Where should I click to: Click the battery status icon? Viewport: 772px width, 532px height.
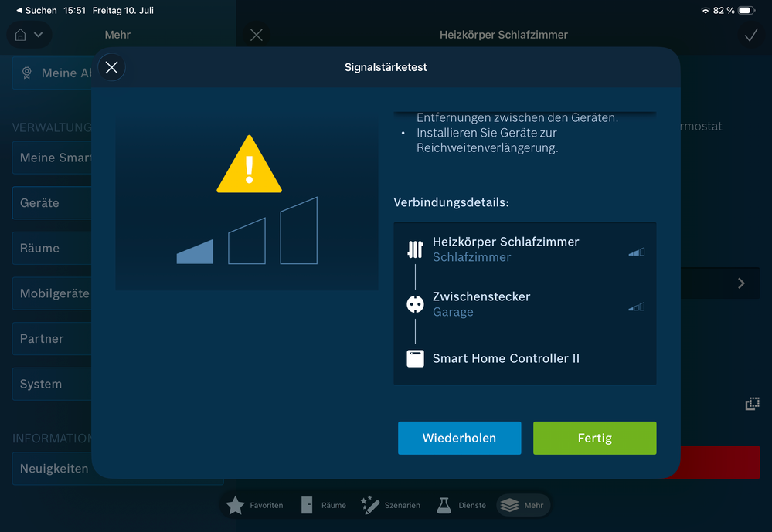coord(746,10)
